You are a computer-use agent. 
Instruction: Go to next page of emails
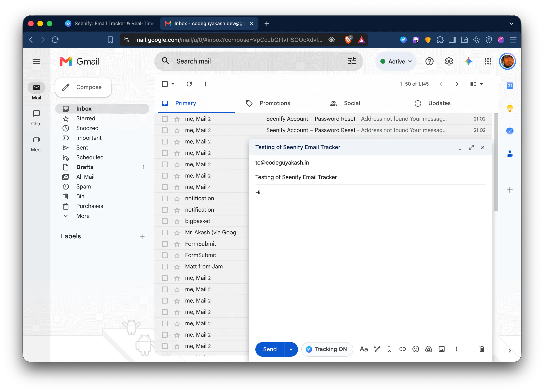[x=457, y=84]
